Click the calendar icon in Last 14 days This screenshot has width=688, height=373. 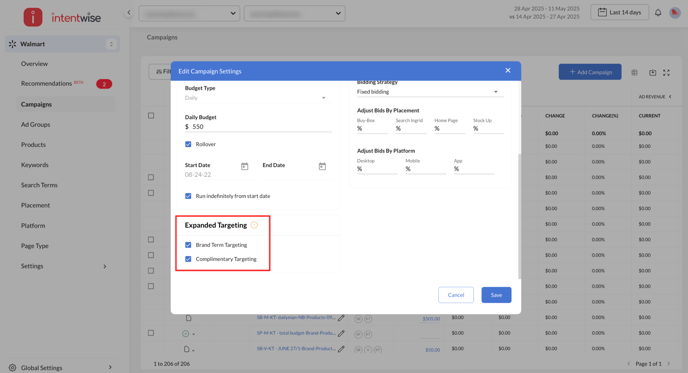click(x=602, y=12)
